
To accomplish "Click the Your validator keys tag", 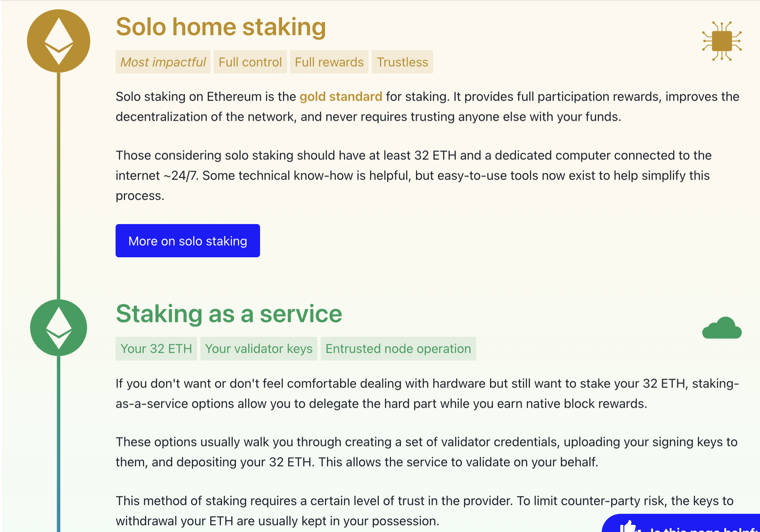I will pyautogui.click(x=259, y=349).
